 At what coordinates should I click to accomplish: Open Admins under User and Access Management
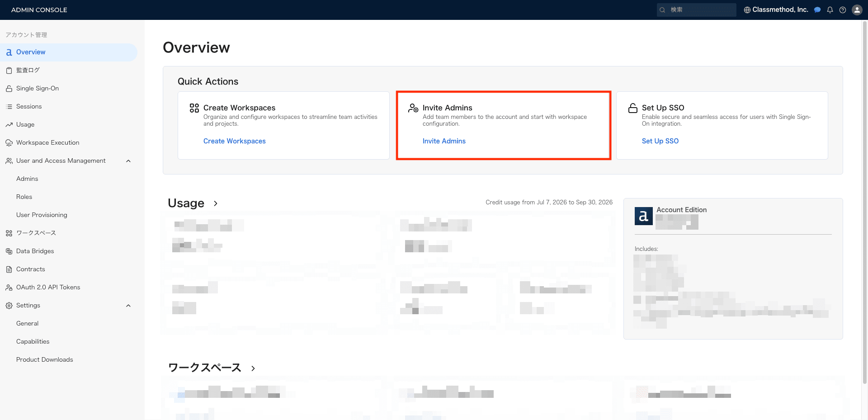tap(27, 179)
